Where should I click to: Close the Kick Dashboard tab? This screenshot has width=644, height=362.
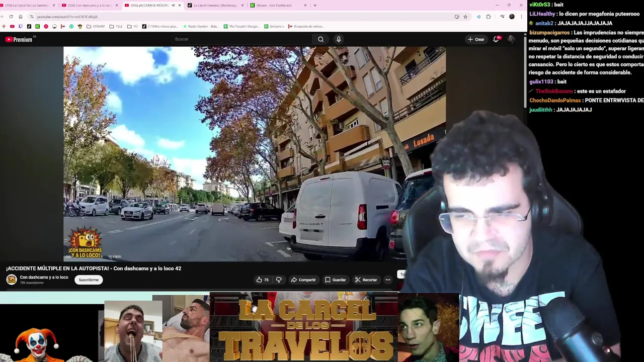pos(305,5)
